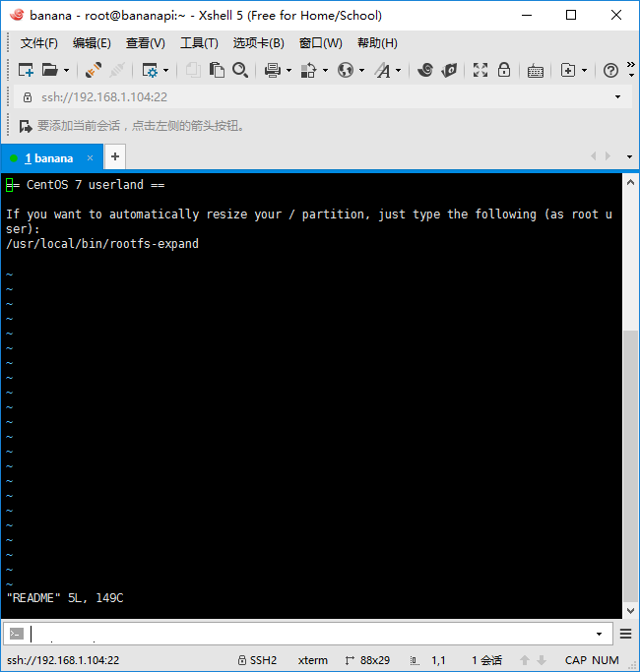Click the CentOS 7 userland header line
Viewport: 640px width, 672px height.
click(86, 185)
